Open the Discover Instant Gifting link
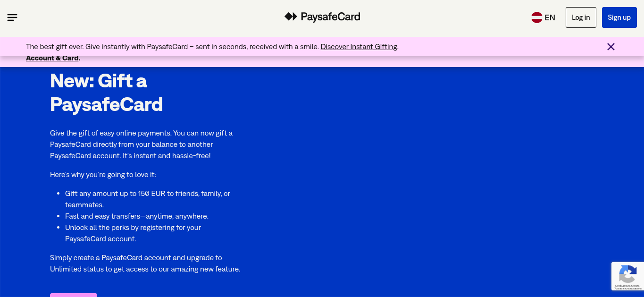Image resolution: width=644 pixels, height=297 pixels. coord(359,47)
